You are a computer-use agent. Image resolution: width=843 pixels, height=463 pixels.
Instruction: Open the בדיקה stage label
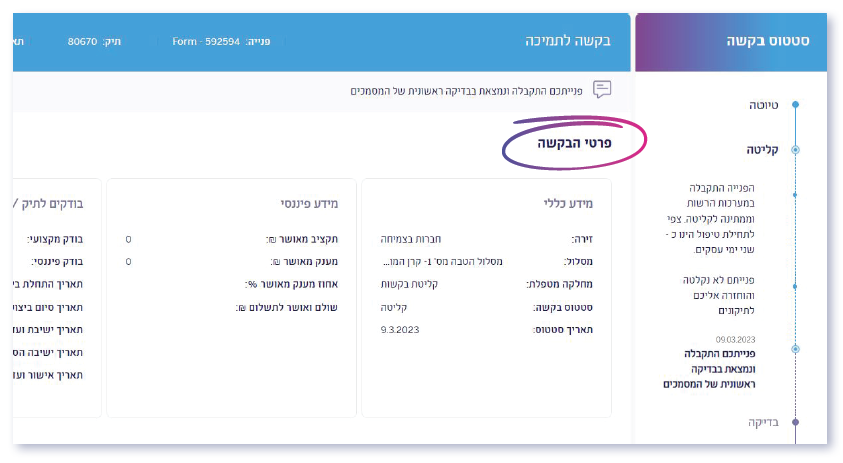tap(762, 422)
